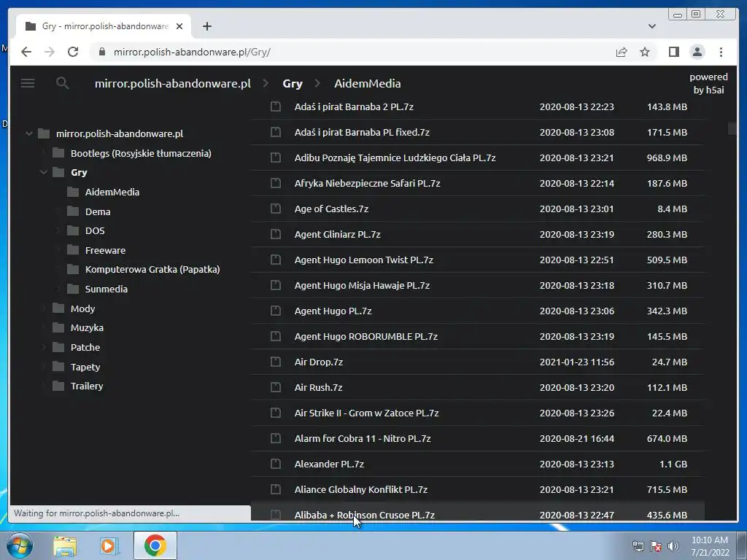Open the Chrome profile avatar icon
Image resolution: width=747 pixels, height=560 pixels.
click(697, 52)
